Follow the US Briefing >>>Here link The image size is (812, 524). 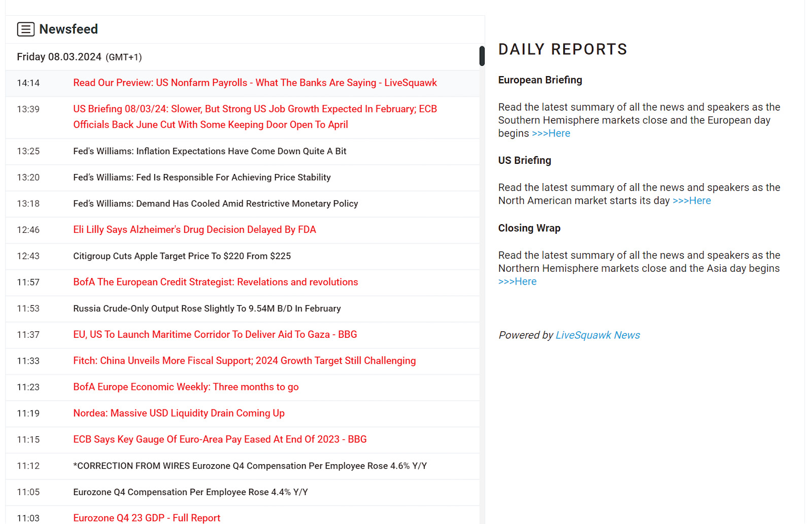(692, 201)
